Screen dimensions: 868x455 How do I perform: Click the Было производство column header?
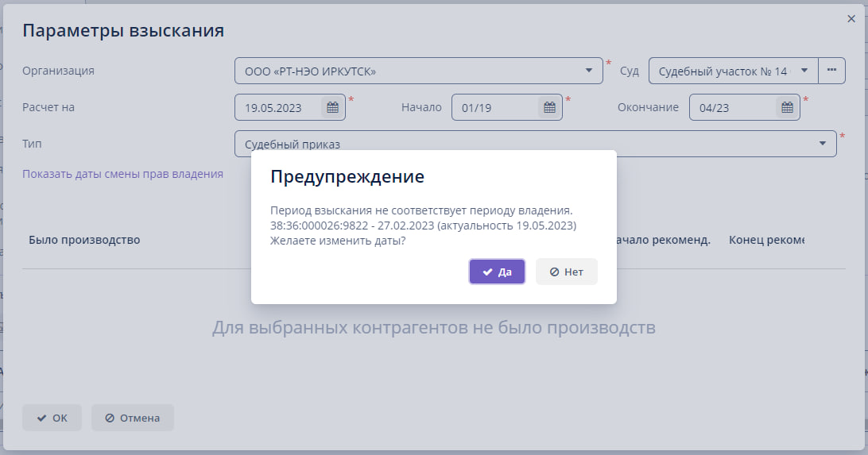pos(84,240)
